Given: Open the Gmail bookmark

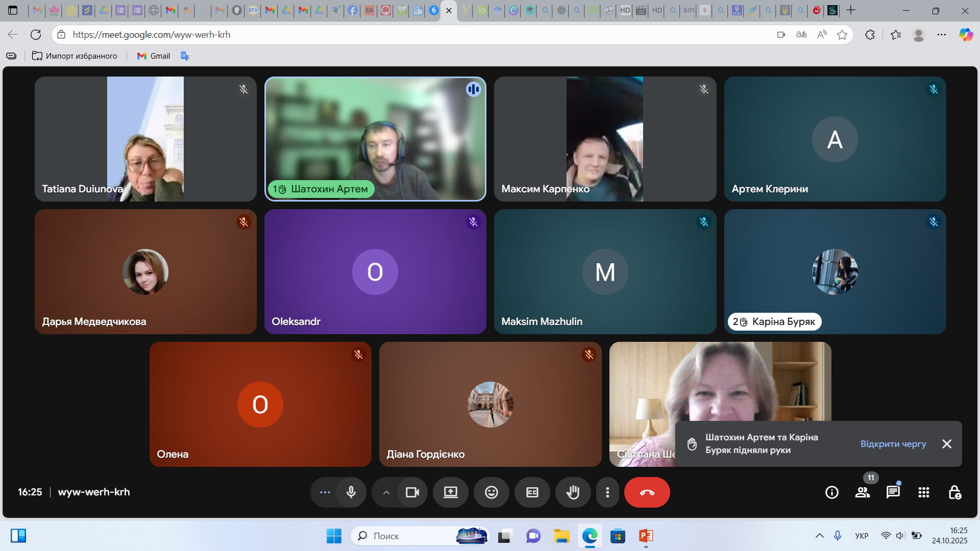Looking at the screenshot, I should (x=154, y=56).
